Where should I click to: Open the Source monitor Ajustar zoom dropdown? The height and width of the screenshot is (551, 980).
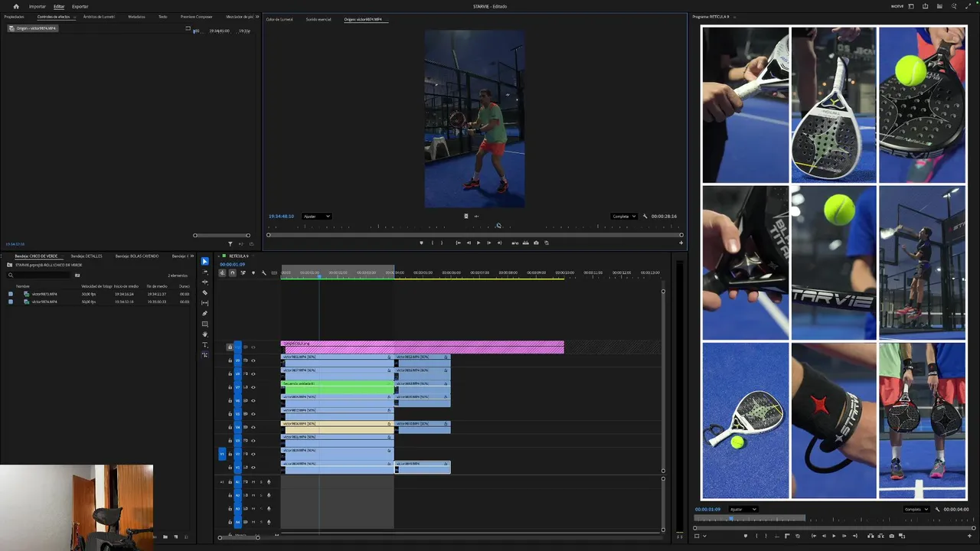point(316,216)
